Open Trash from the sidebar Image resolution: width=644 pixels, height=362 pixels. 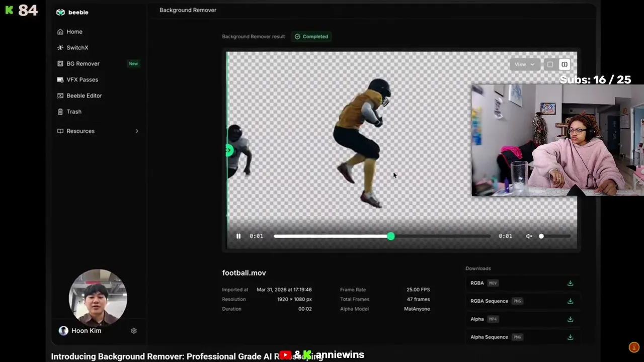coord(74,112)
